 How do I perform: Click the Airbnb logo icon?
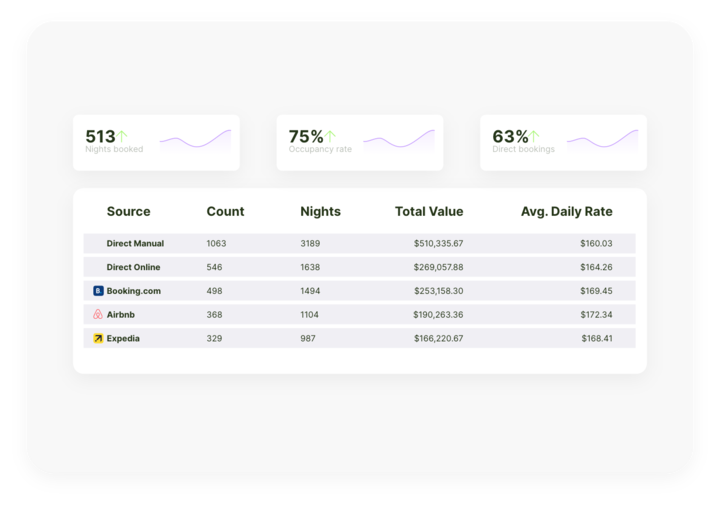[98, 315]
